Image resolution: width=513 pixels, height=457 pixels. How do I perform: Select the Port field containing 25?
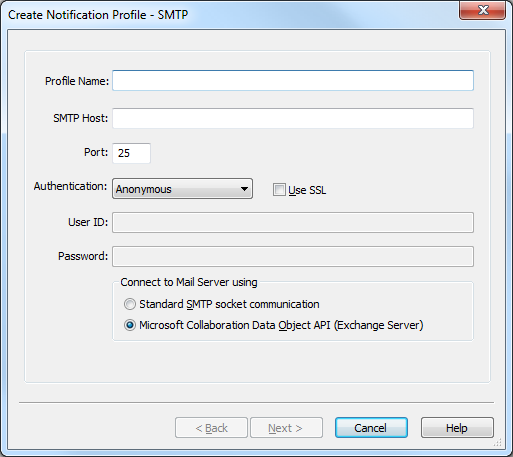tap(131, 153)
